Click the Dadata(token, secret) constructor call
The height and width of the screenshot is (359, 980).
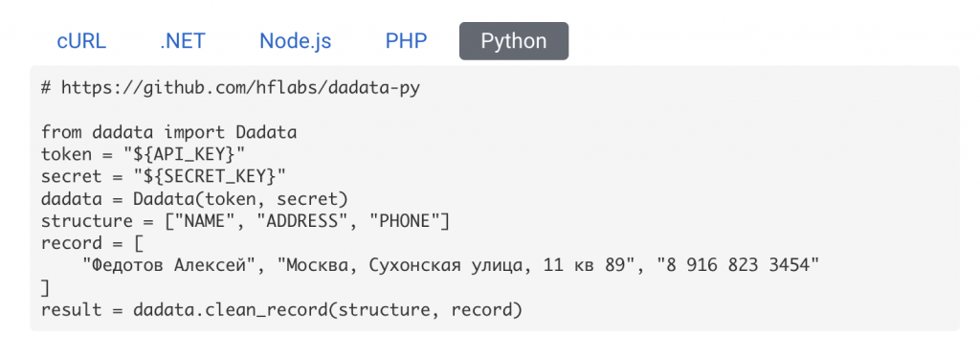coord(240,199)
